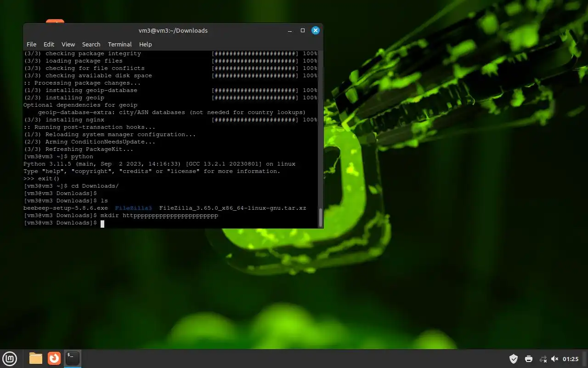Click 'Optional dependencies for geoip' line
Viewport: 588px width, 368px height.
click(80, 105)
